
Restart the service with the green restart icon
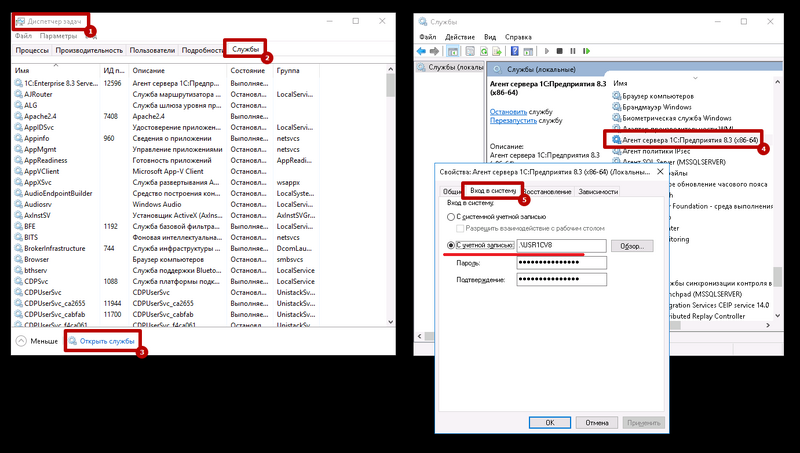[x=587, y=51]
